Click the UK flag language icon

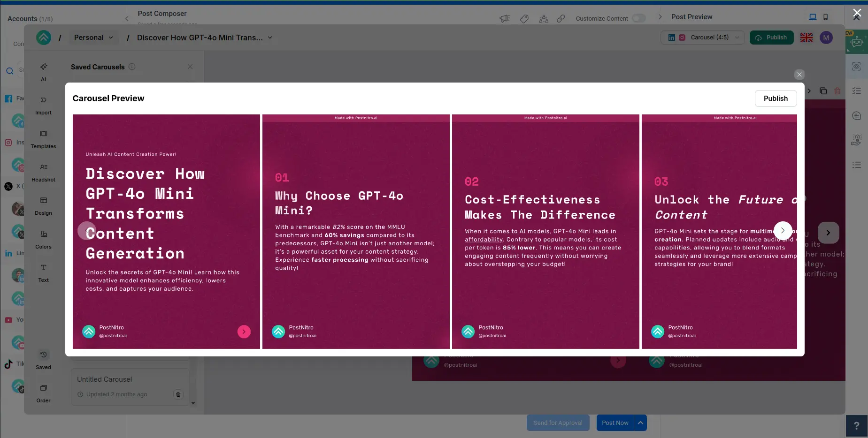tap(807, 38)
